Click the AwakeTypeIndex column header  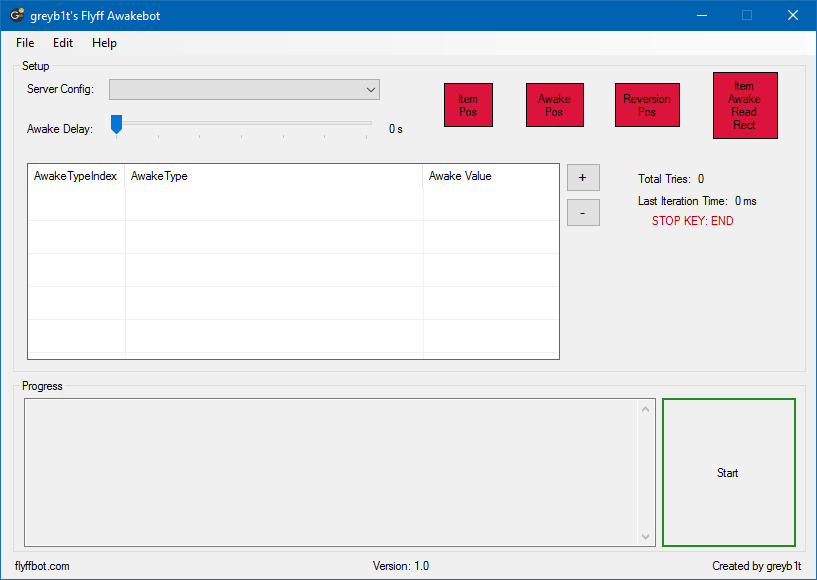coord(76,176)
